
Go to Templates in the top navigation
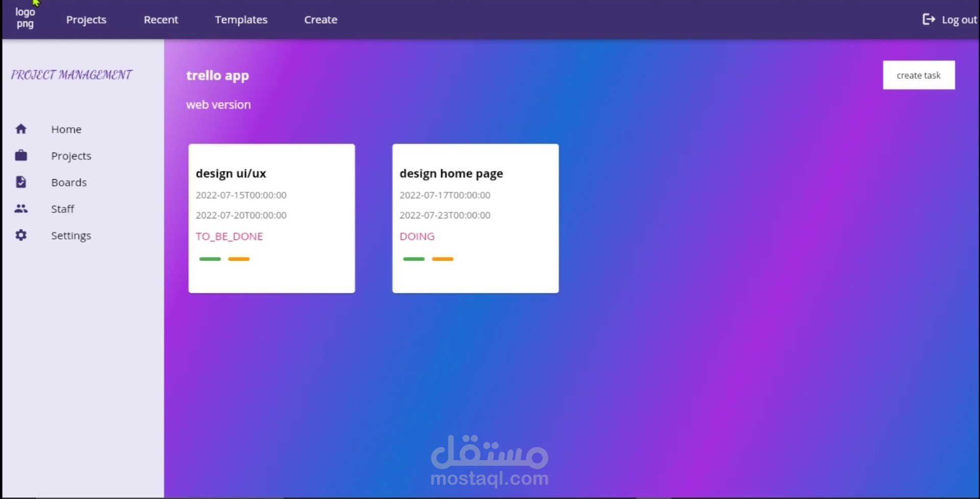pos(241,19)
